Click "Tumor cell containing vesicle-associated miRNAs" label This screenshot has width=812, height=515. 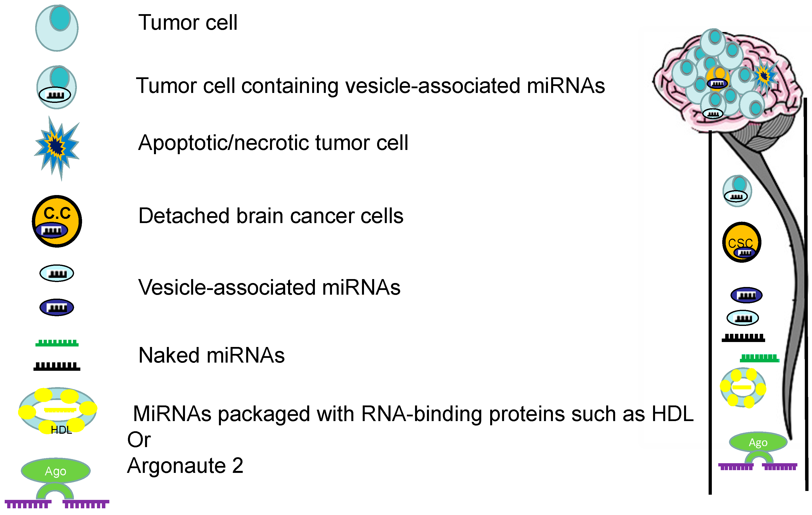(x=370, y=86)
